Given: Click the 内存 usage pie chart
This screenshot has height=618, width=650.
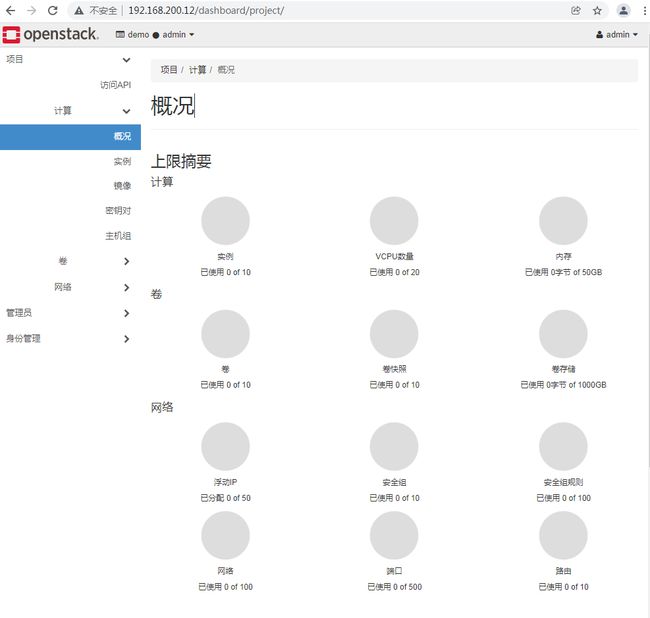Looking at the screenshot, I should (563, 221).
